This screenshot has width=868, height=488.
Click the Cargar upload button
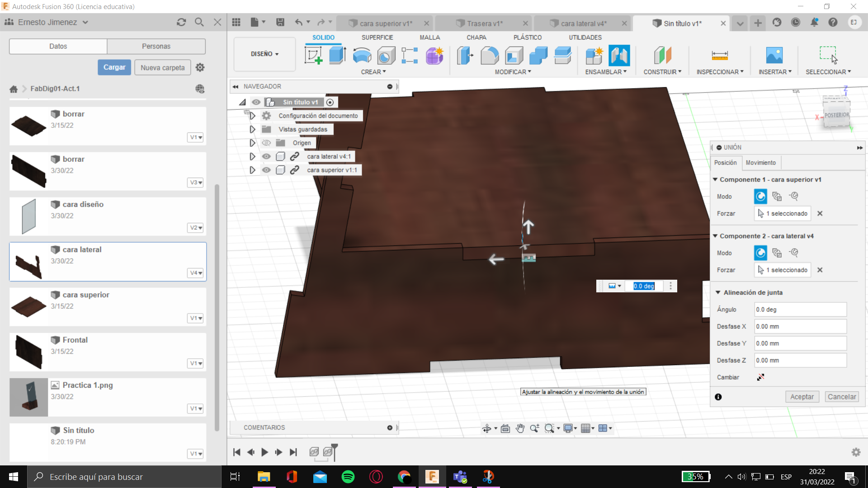[114, 67]
